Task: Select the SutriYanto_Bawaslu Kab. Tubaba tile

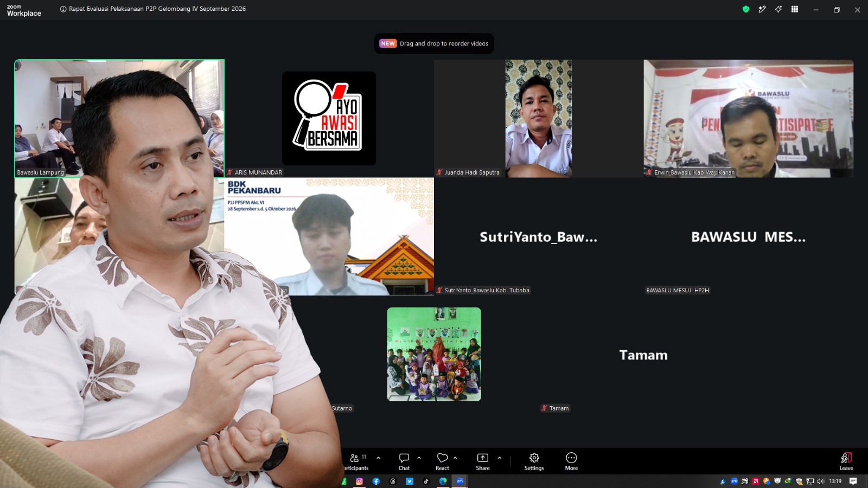Action: click(x=539, y=236)
